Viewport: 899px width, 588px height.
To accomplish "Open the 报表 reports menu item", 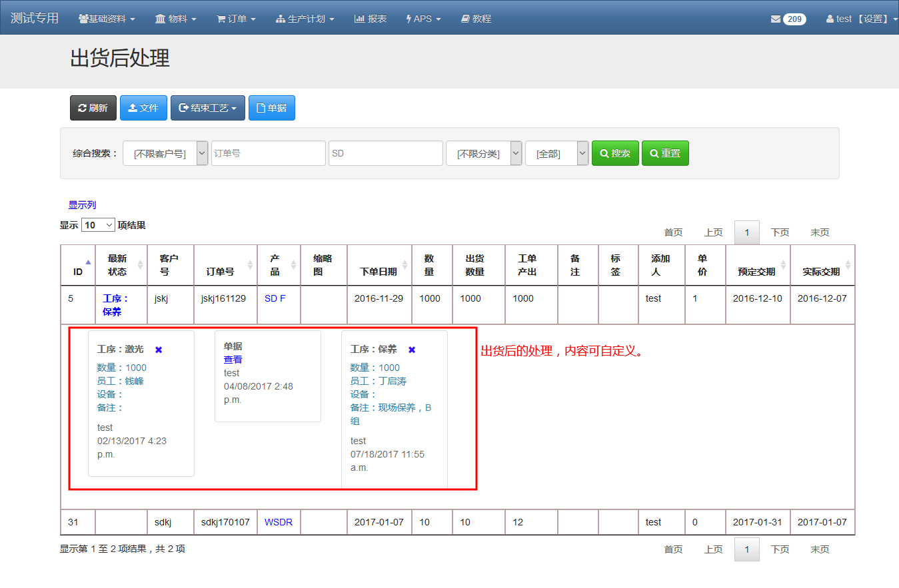I will (371, 19).
